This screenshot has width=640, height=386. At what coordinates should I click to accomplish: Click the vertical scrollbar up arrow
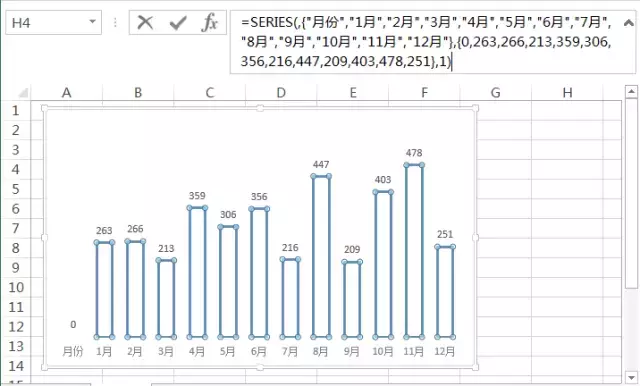631,92
